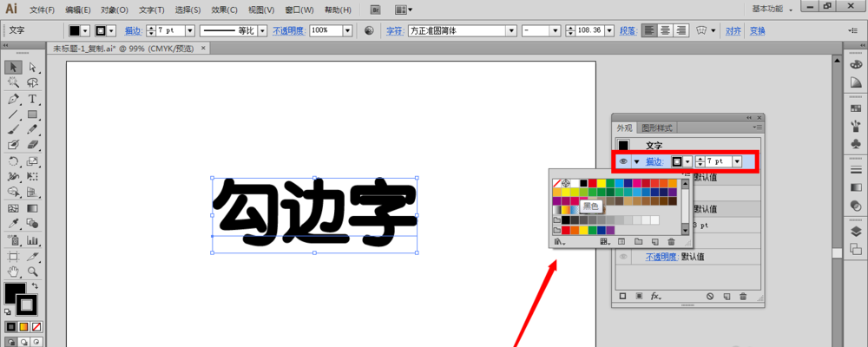Open stroke color dropdown in Appearance panel
The height and width of the screenshot is (347, 868).
click(x=687, y=161)
